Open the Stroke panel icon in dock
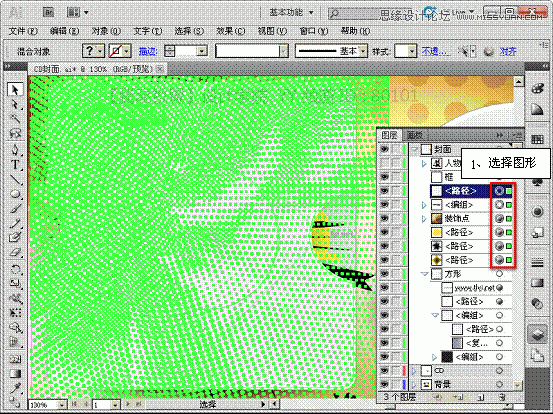The image size is (553, 414). tap(537, 263)
